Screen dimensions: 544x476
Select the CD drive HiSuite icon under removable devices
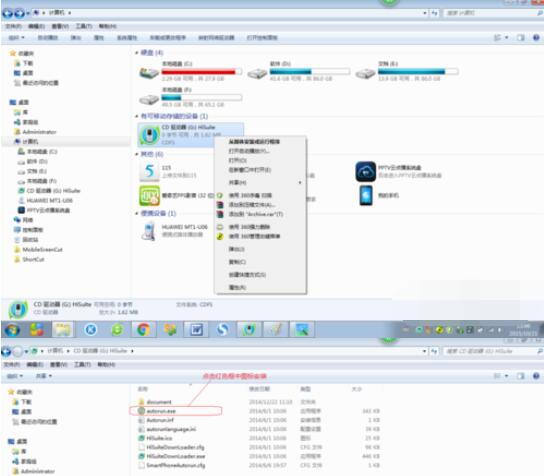pos(150,135)
